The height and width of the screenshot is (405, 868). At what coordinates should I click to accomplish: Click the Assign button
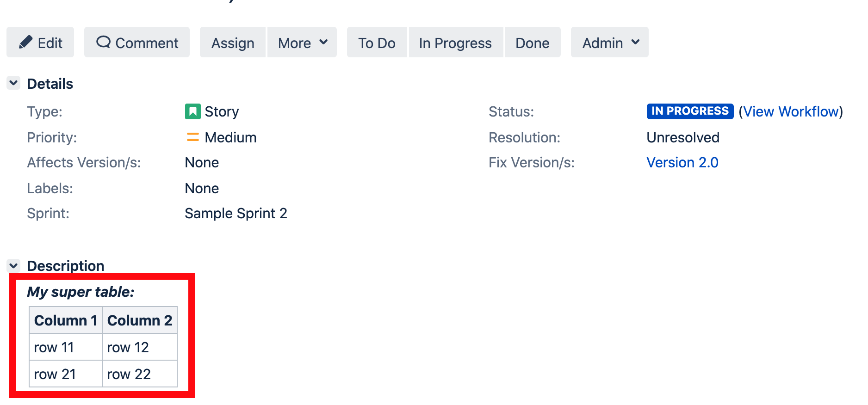[x=233, y=42]
